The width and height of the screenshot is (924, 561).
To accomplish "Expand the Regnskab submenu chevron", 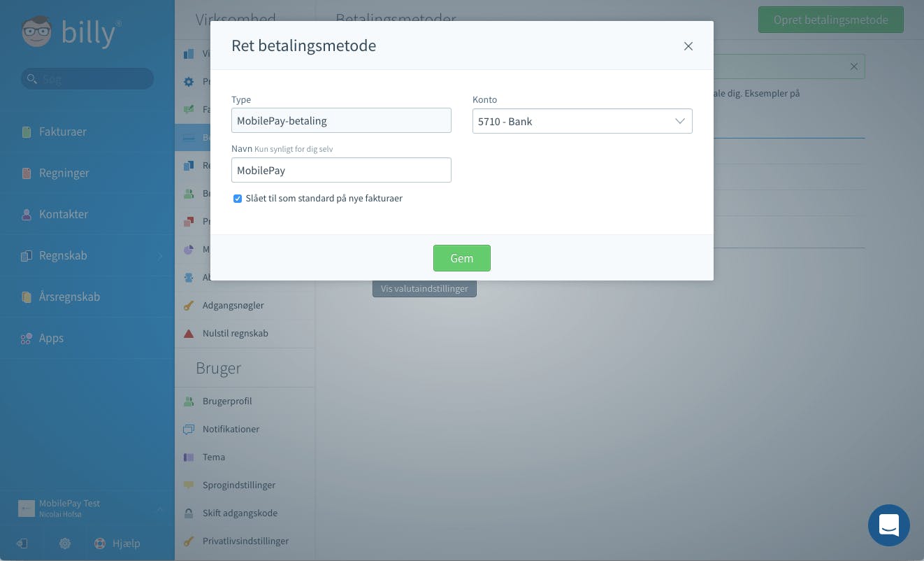I will coord(159,256).
